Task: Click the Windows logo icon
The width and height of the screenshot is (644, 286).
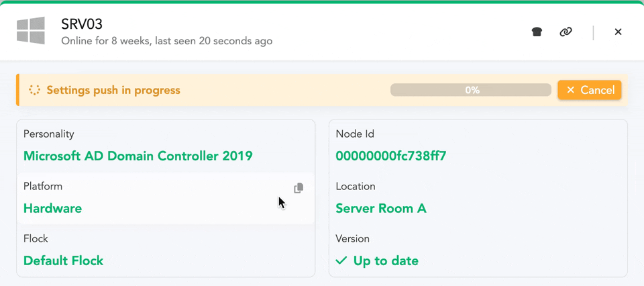Action: 31,32
